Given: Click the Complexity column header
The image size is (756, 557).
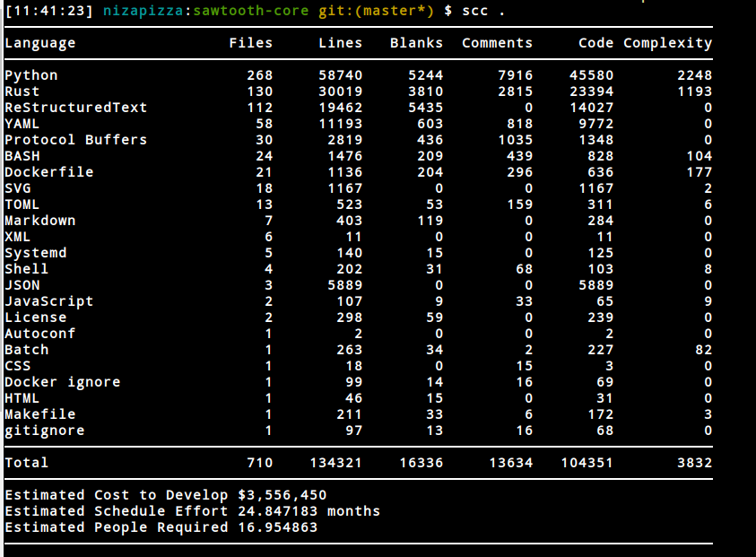Looking at the screenshot, I should (668, 43).
